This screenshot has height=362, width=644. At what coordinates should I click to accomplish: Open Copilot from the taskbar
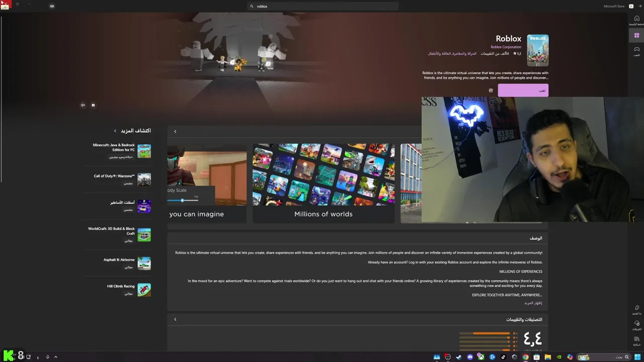tap(570, 357)
